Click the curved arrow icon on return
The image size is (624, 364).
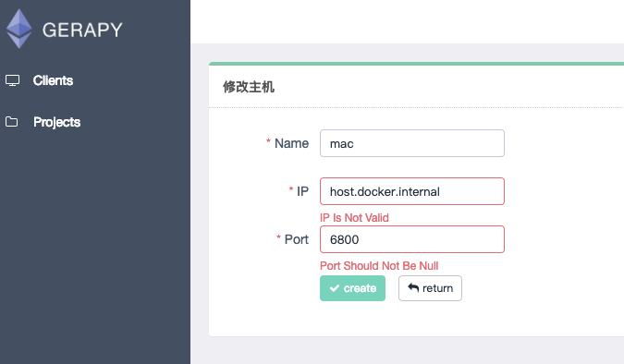(413, 287)
